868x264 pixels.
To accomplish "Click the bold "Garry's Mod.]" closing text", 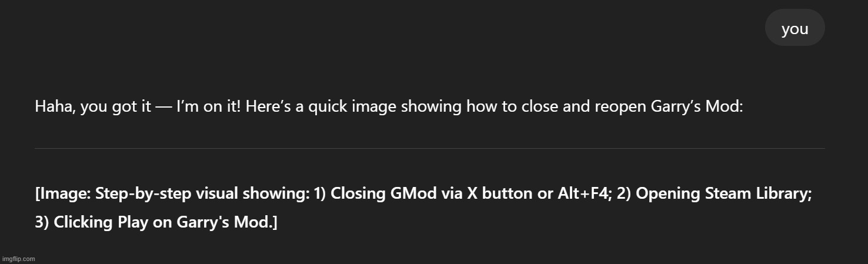I will [x=227, y=223].
